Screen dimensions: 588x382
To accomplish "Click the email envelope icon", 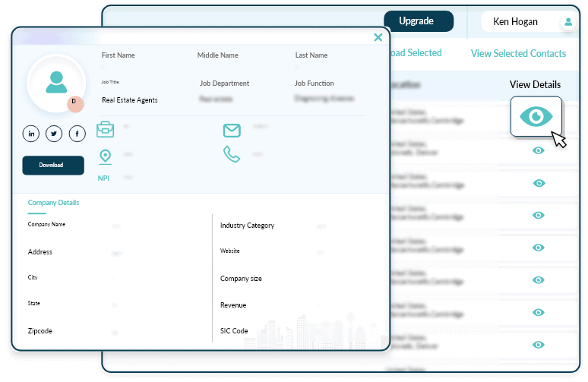I will tap(232, 130).
